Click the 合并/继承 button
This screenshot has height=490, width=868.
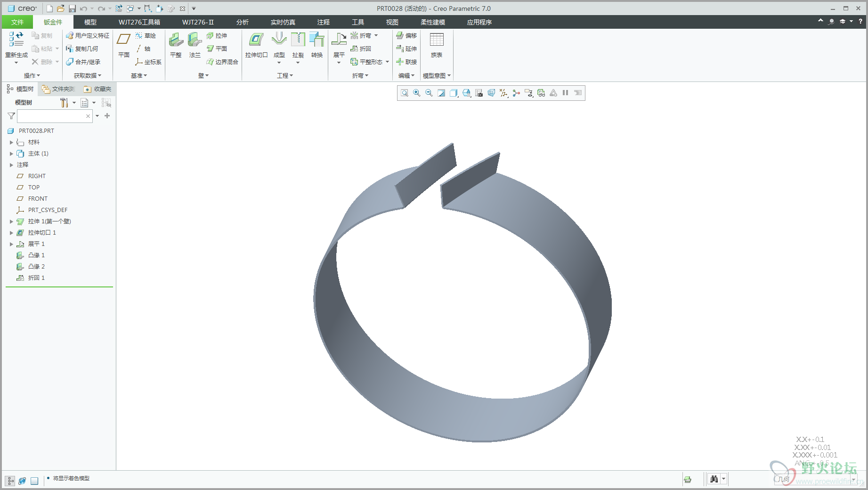(x=83, y=62)
